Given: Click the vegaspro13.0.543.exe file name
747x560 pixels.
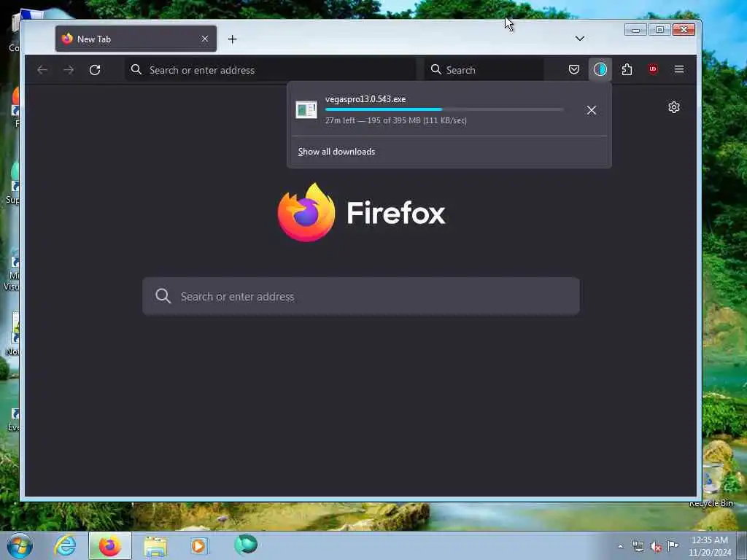Looking at the screenshot, I should point(365,99).
